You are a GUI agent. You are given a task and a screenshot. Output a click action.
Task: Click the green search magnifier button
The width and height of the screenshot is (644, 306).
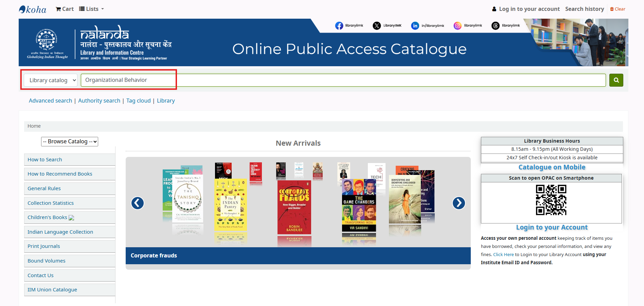(616, 80)
